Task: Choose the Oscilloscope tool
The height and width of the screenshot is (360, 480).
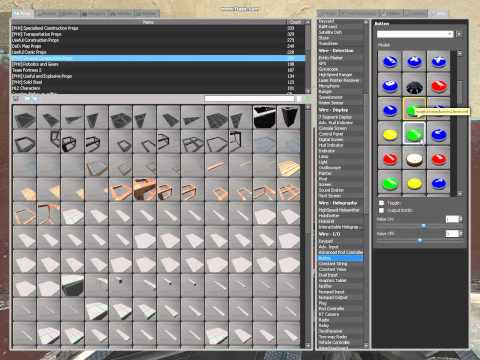Action: [x=339, y=168]
